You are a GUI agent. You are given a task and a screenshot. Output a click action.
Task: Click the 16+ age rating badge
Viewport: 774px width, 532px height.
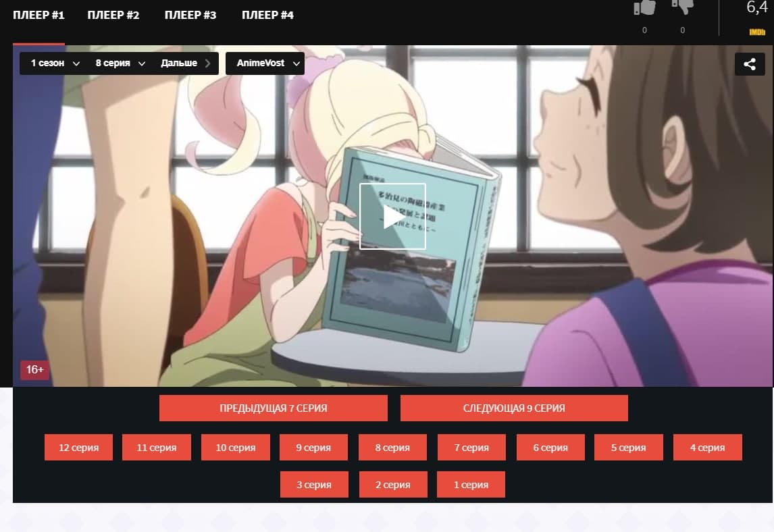click(34, 370)
